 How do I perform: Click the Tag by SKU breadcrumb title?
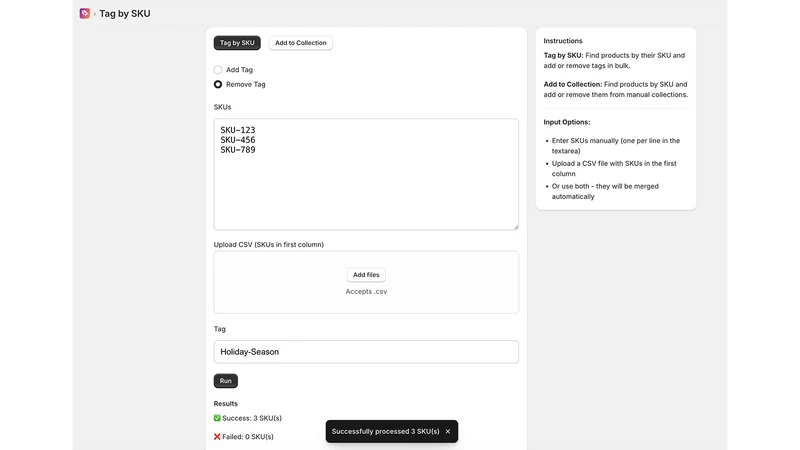(125, 14)
